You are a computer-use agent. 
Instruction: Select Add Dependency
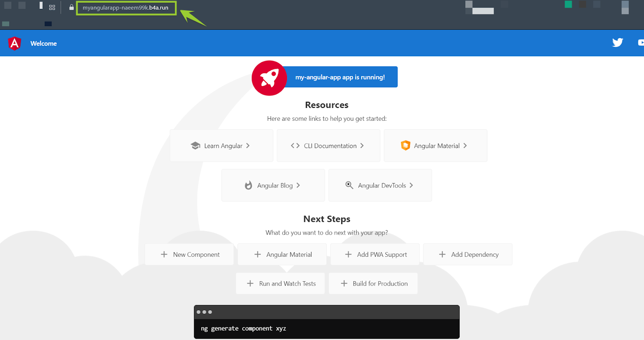pos(468,254)
